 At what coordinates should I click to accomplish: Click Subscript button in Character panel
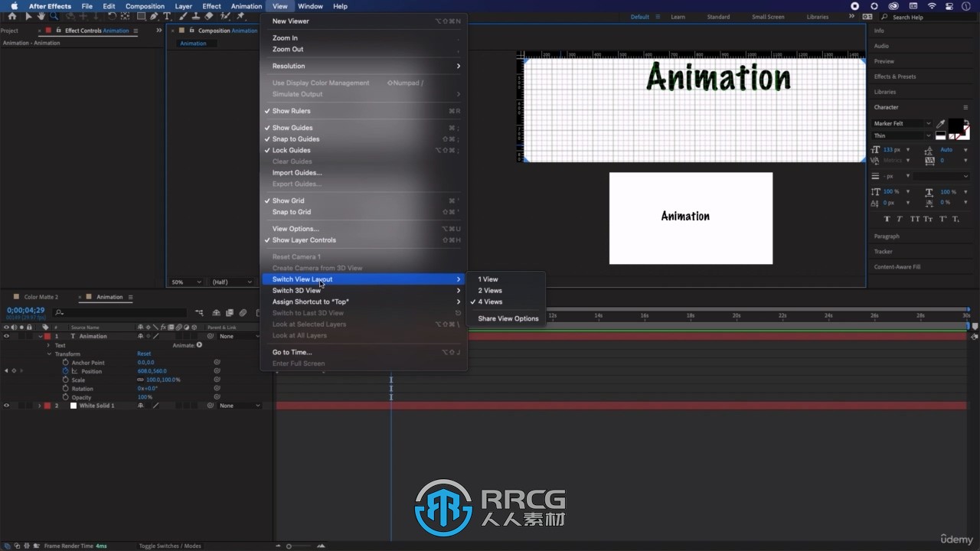956,219
